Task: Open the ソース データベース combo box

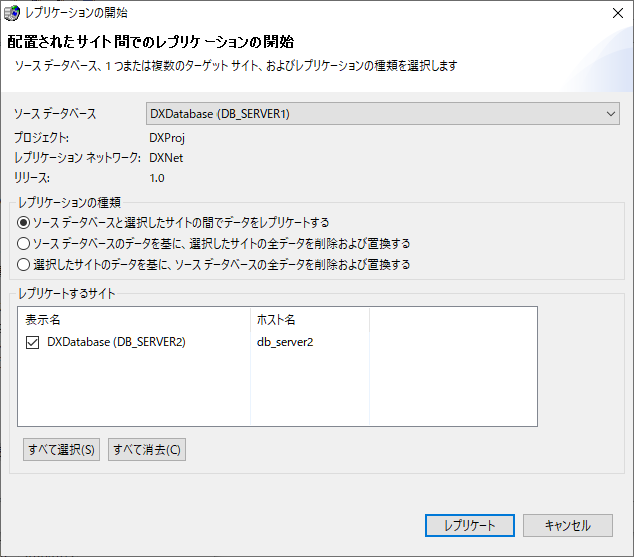Action: (382, 114)
